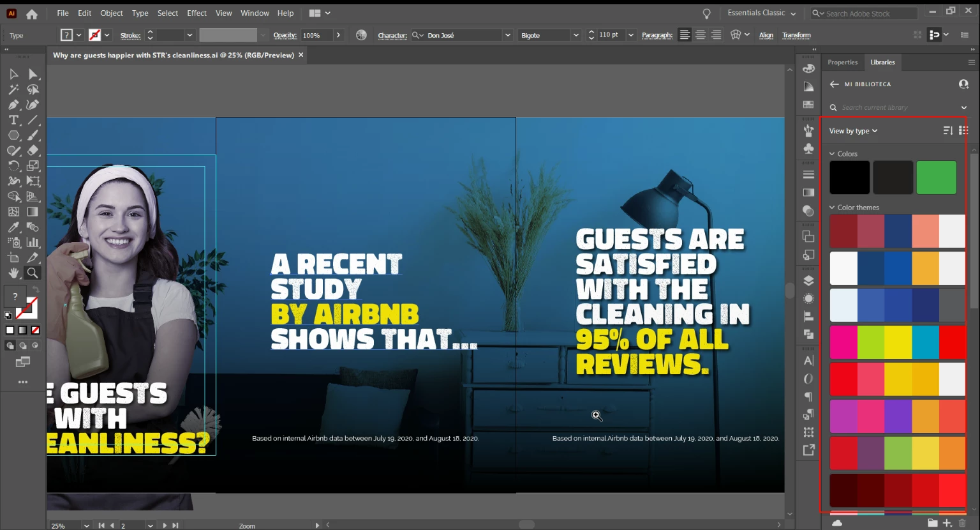Screen dimensions: 980x530
Task: Swap fill and stroke colors
Action: point(36,290)
